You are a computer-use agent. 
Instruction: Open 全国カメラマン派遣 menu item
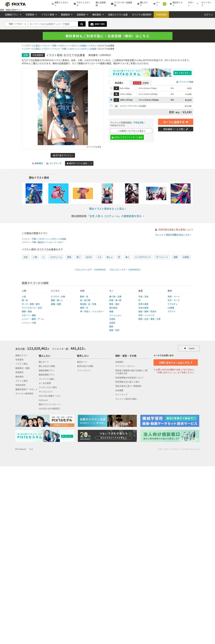coord(118,15)
